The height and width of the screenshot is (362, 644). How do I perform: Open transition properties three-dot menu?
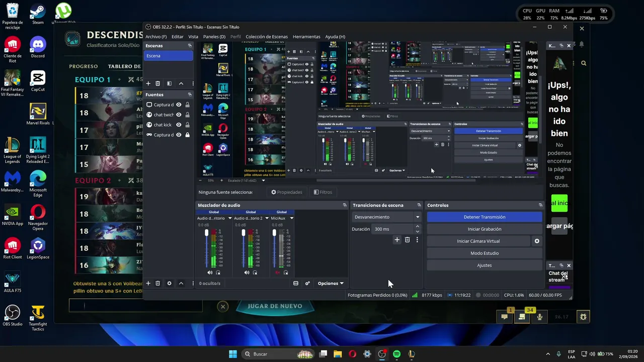coord(417,240)
